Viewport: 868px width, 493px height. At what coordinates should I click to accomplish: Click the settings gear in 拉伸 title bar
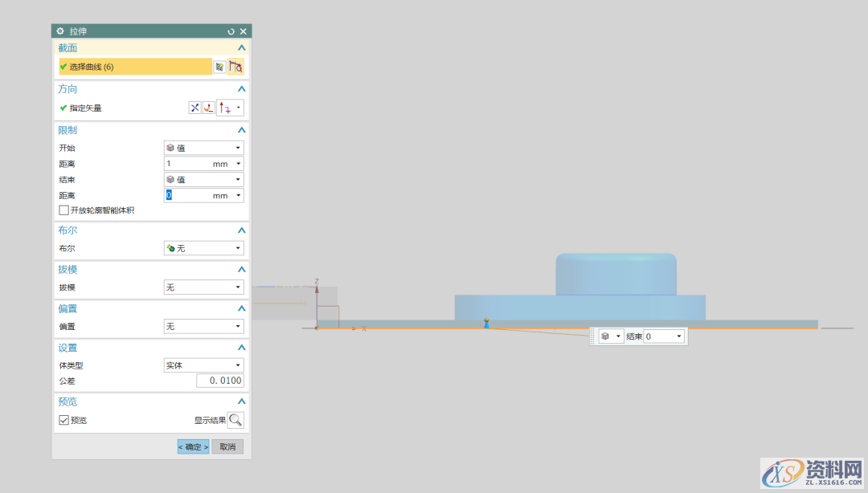click(x=60, y=31)
